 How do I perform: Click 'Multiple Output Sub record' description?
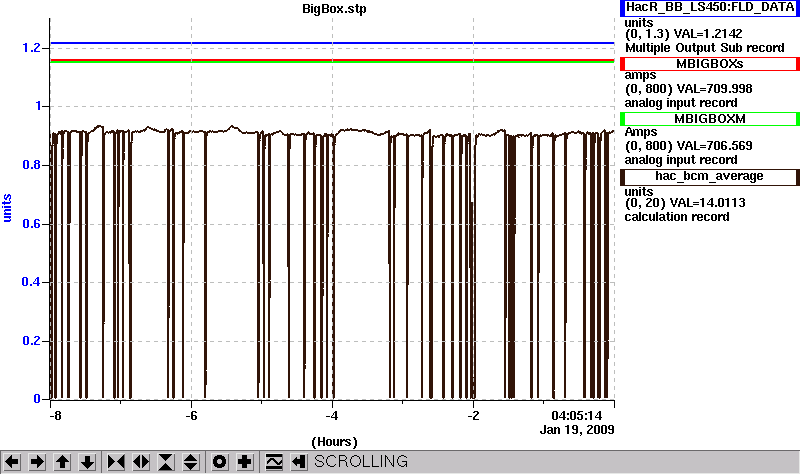705,48
